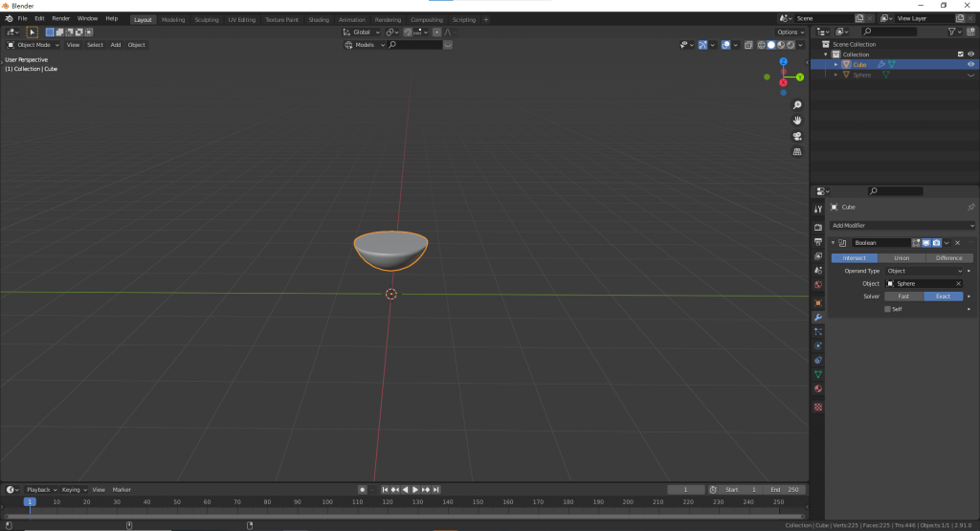Select the Fast solver
Image resolution: width=980 pixels, height=531 pixels.
pos(903,297)
